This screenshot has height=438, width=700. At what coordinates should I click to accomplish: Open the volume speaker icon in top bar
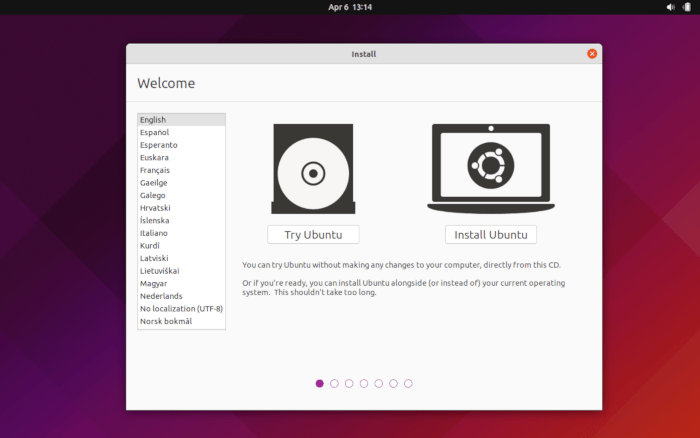coord(671,7)
